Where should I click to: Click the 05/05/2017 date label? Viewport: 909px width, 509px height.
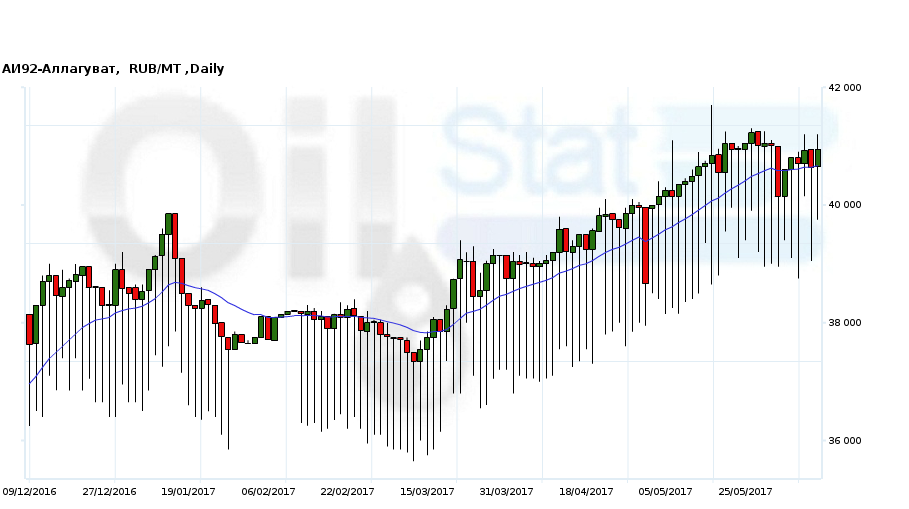[x=665, y=491]
